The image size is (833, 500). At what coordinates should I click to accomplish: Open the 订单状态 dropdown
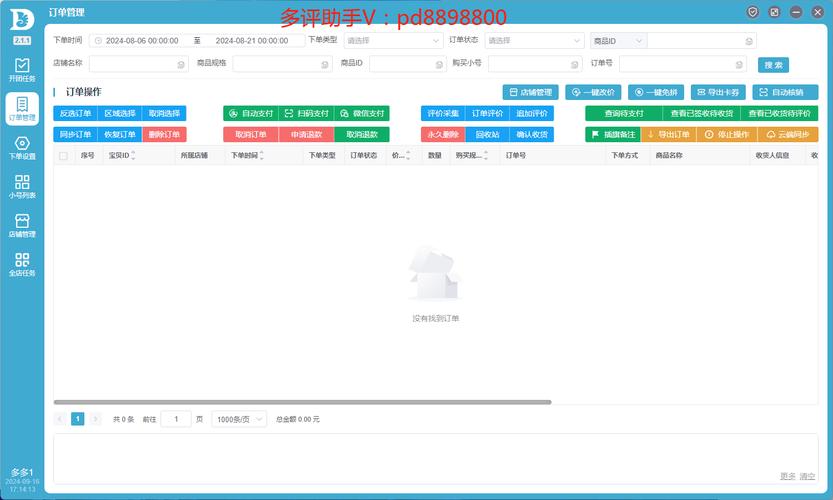pyautogui.click(x=534, y=40)
